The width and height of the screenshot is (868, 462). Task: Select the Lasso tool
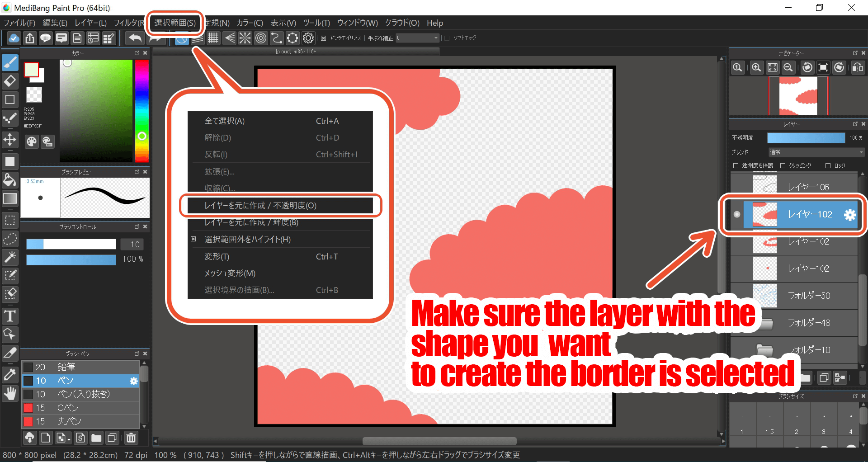(10, 239)
